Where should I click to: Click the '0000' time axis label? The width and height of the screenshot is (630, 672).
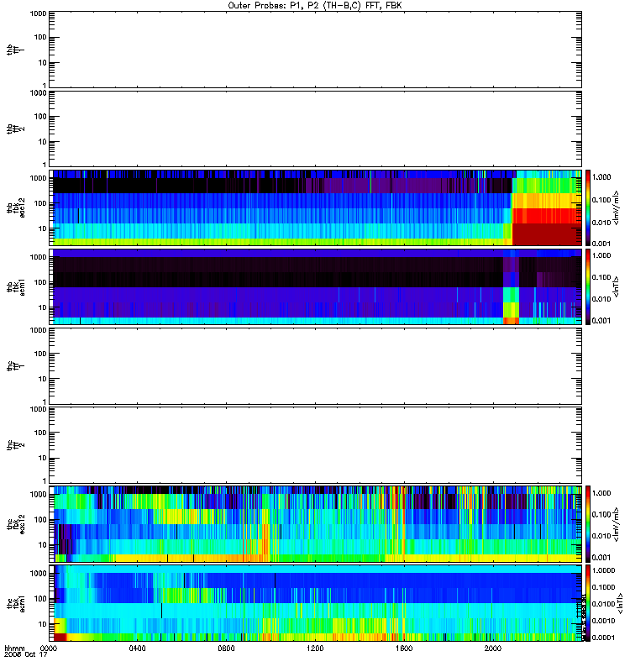[x=49, y=648]
